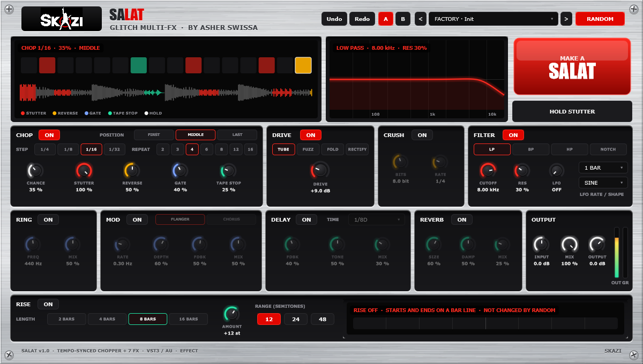Viewport: 643px width, 364px height.
Task: Click the green tape stop step square
Action: tap(139, 65)
